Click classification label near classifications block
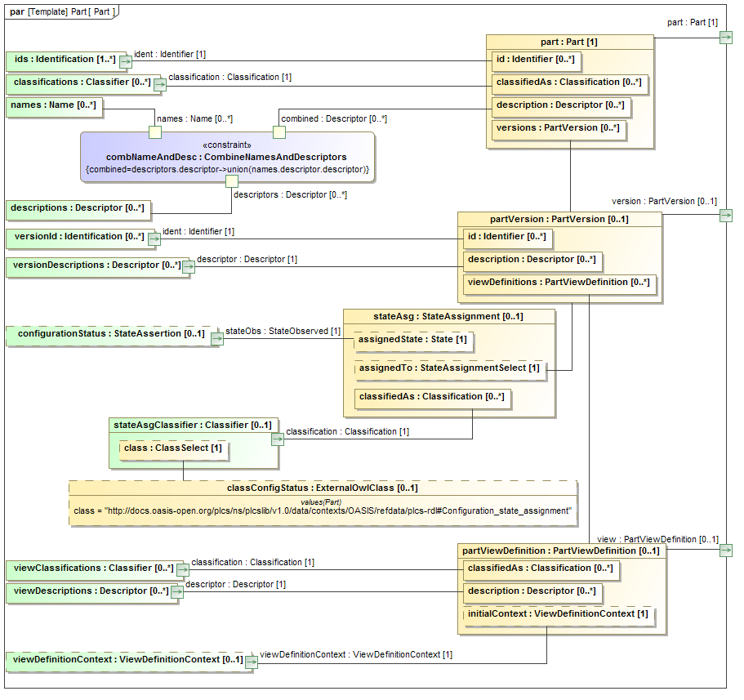The height and width of the screenshot is (700, 744). (x=230, y=78)
